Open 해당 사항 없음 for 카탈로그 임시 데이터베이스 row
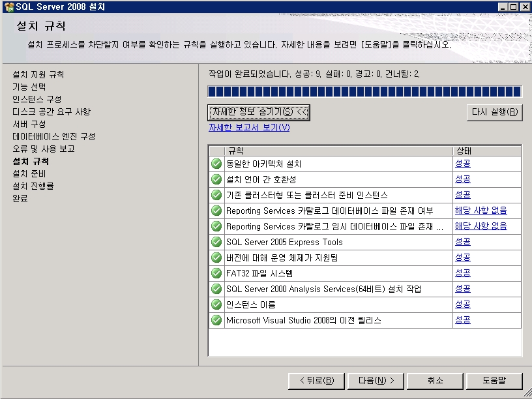 pyautogui.click(x=480, y=226)
